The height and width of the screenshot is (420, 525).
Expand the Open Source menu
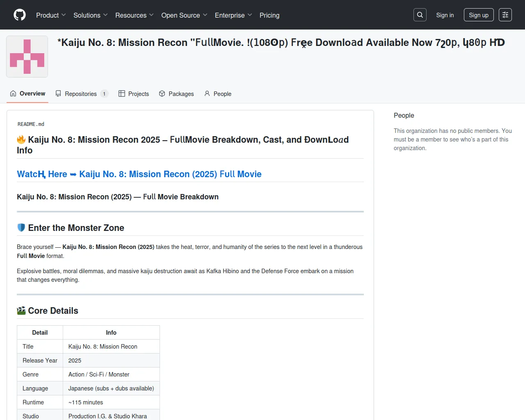coord(184,15)
